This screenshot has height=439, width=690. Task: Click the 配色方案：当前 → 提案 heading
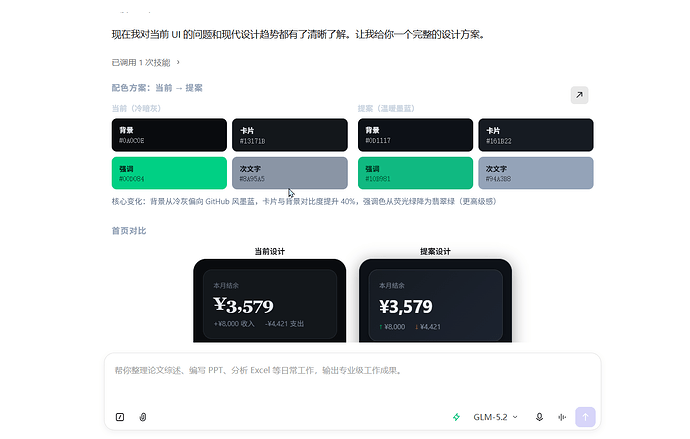(157, 88)
